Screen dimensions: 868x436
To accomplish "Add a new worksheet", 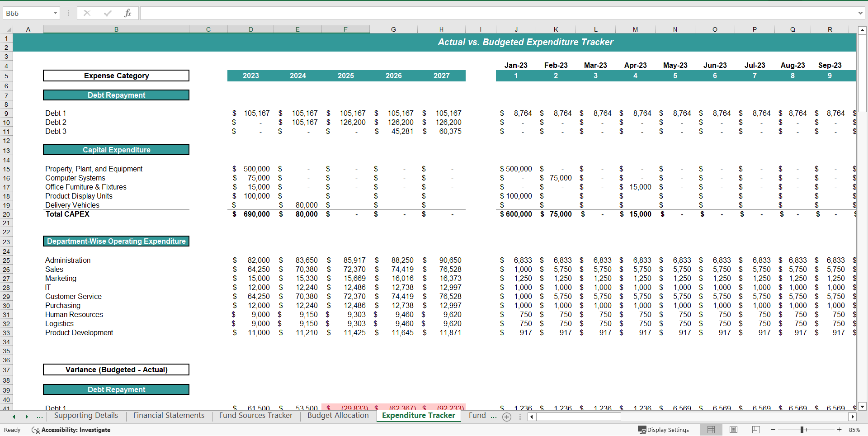I will coord(507,417).
